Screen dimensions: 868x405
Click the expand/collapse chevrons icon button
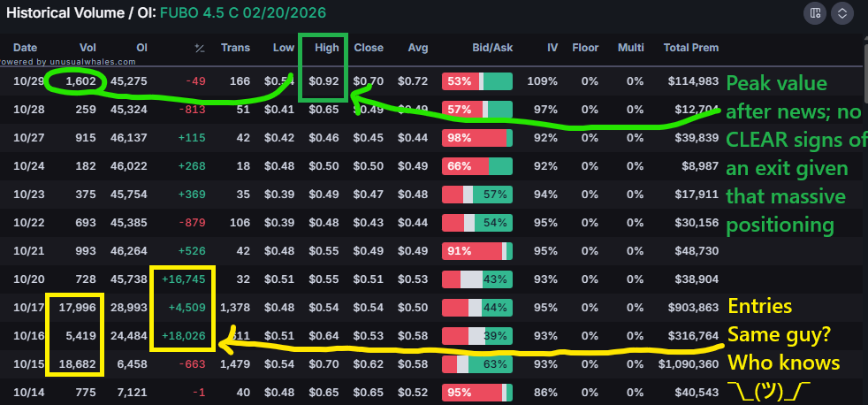[x=842, y=13]
